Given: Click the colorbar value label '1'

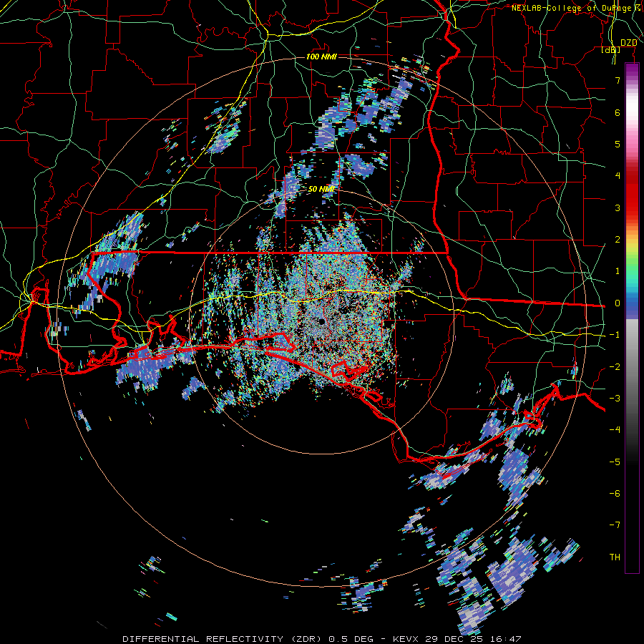Looking at the screenshot, I should (x=618, y=271).
